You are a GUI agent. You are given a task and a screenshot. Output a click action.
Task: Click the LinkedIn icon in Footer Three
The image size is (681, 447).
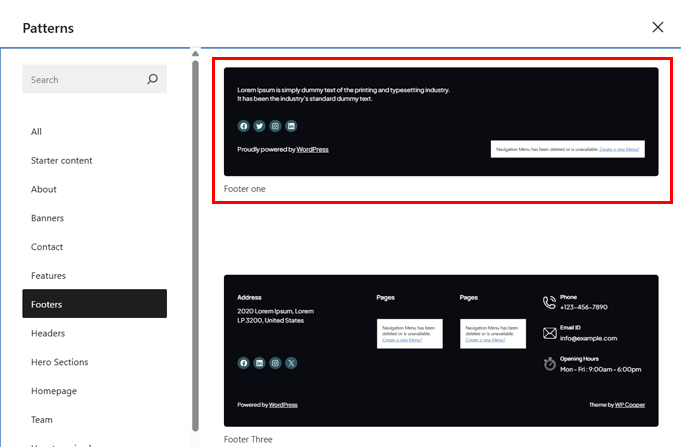point(259,363)
